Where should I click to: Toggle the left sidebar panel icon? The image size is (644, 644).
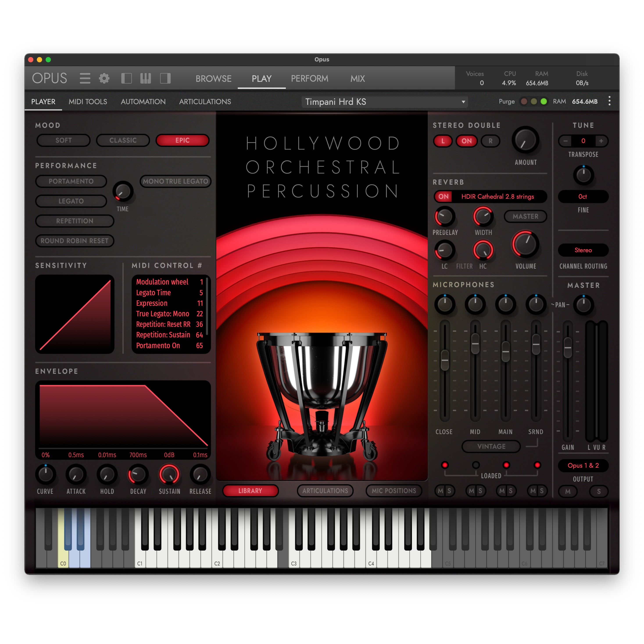click(126, 78)
